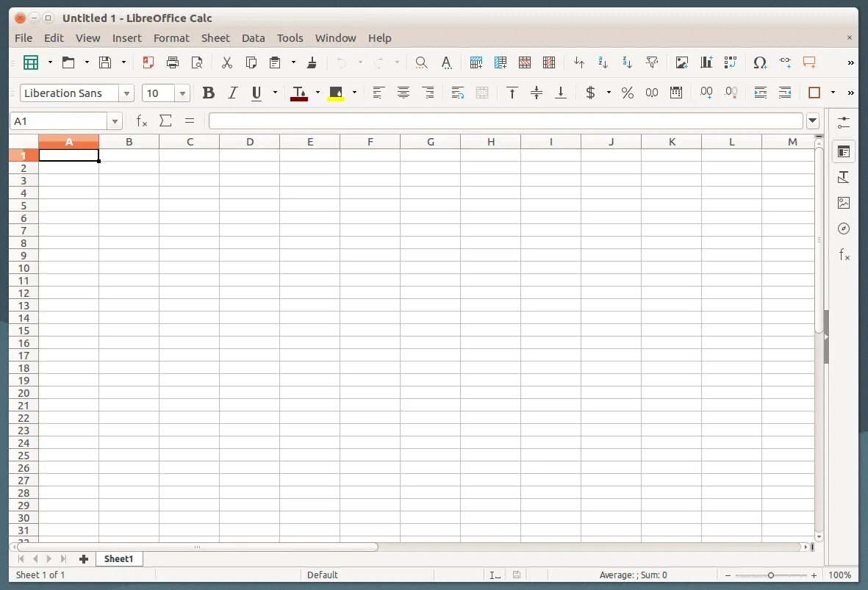Open Find & Replace magnifier icon

click(x=421, y=62)
